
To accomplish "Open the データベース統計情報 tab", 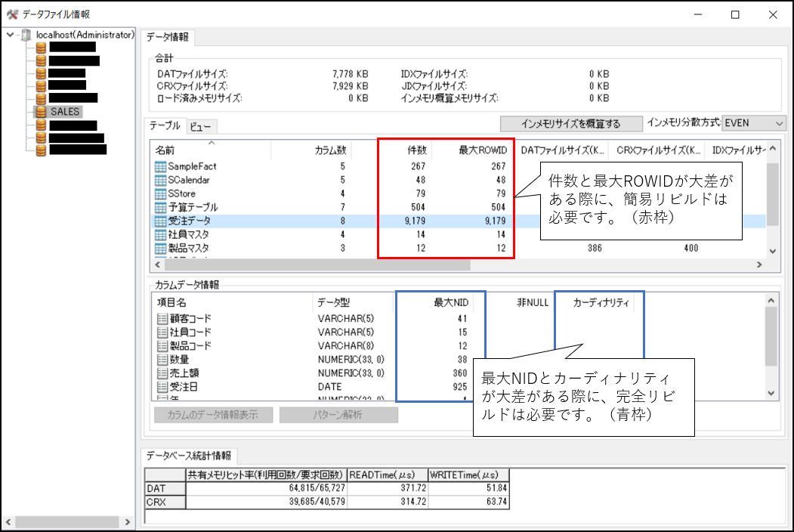I will point(189,456).
